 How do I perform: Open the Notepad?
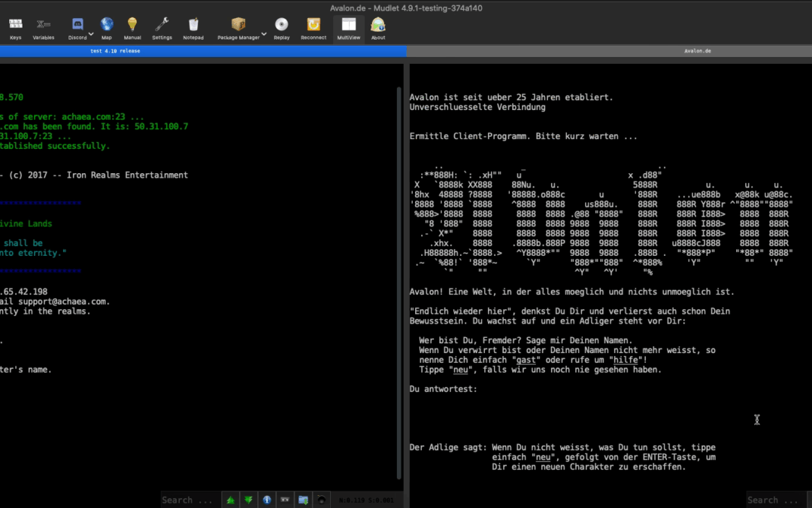click(x=193, y=29)
